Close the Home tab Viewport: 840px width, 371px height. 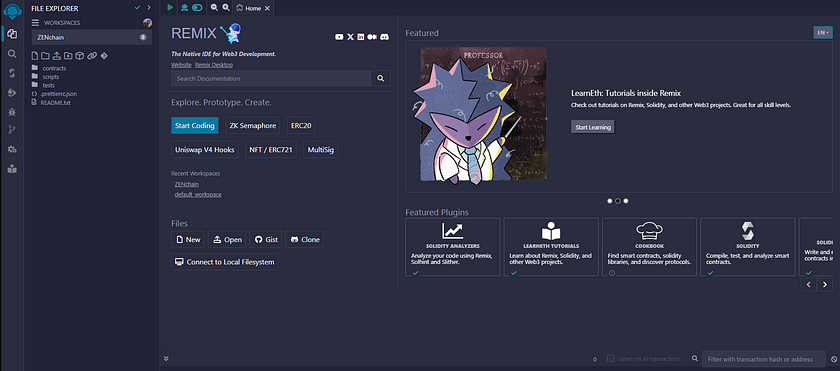tap(267, 8)
